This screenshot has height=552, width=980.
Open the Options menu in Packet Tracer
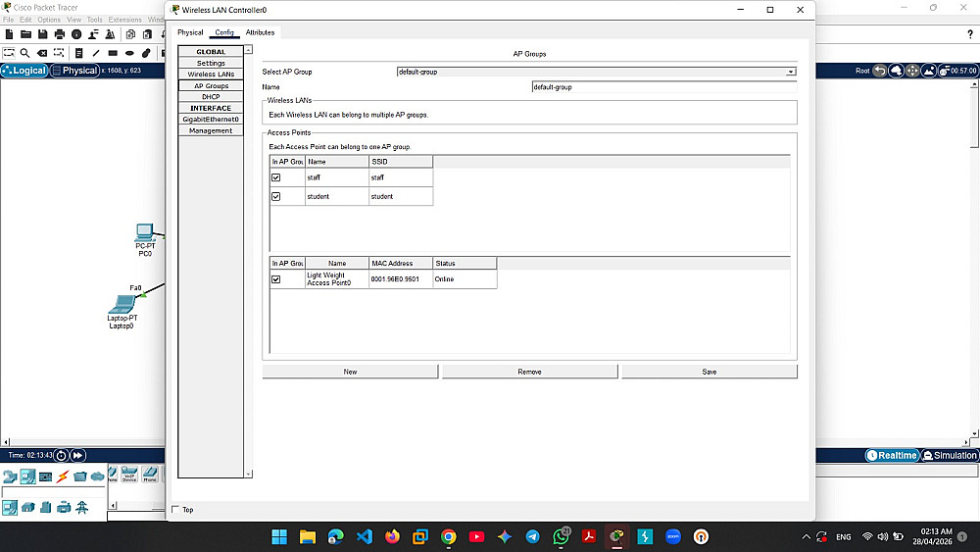tap(49, 20)
